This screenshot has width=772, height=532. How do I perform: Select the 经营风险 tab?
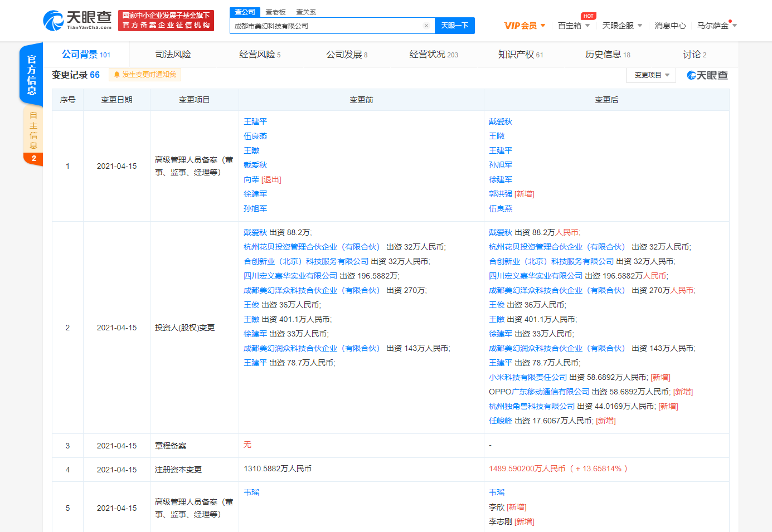260,55
